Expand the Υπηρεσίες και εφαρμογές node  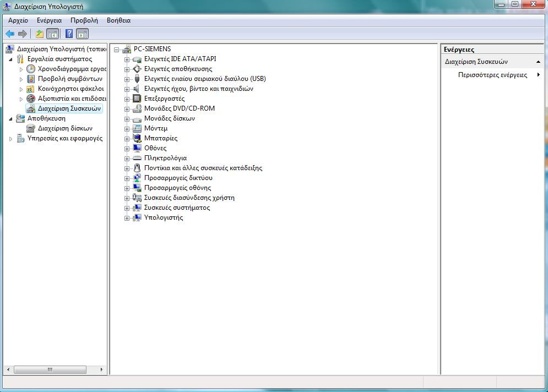click(x=10, y=139)
